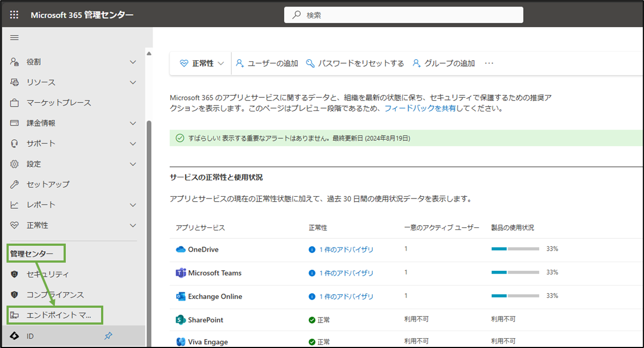Image resolution: width=644 pixels, height=348 pixels.
Task: Click the Microsoft Teams icon
Action: point(181,273)
